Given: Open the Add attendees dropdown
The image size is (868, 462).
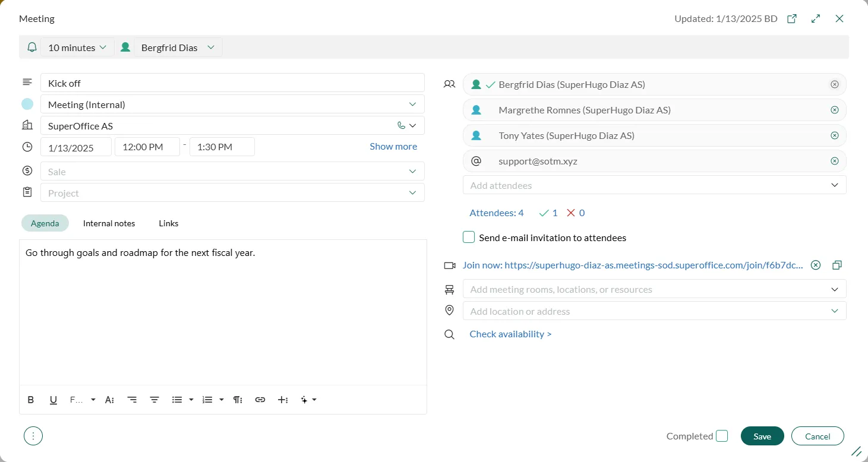Looking at the screenshot, I should coord(834,185).
